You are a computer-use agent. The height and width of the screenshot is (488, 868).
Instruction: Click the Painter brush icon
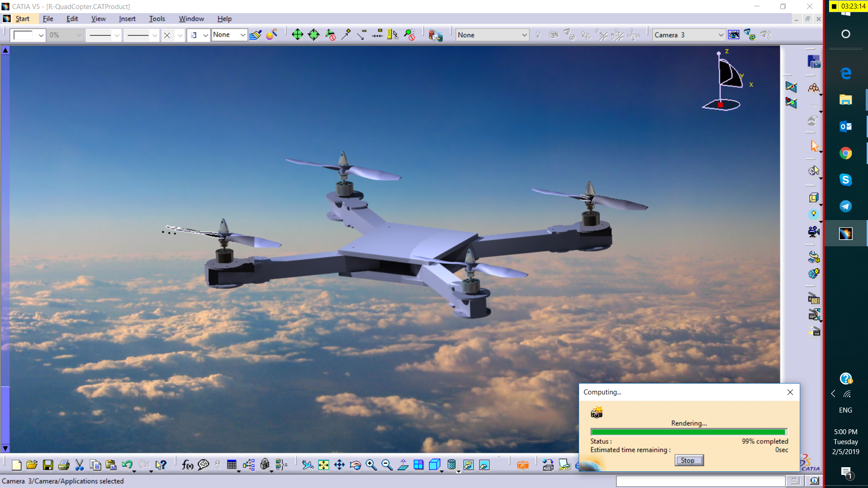[x=255, y=35]
